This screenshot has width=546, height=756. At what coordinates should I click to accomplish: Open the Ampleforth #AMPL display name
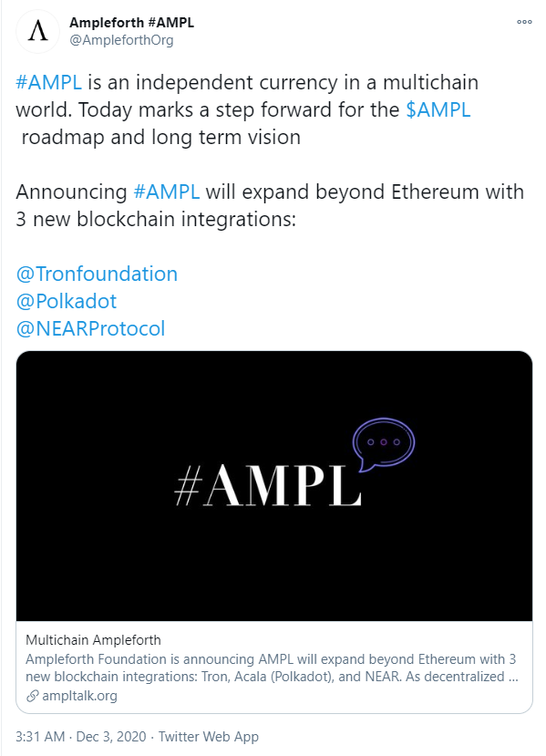click(x=131, y=23)
